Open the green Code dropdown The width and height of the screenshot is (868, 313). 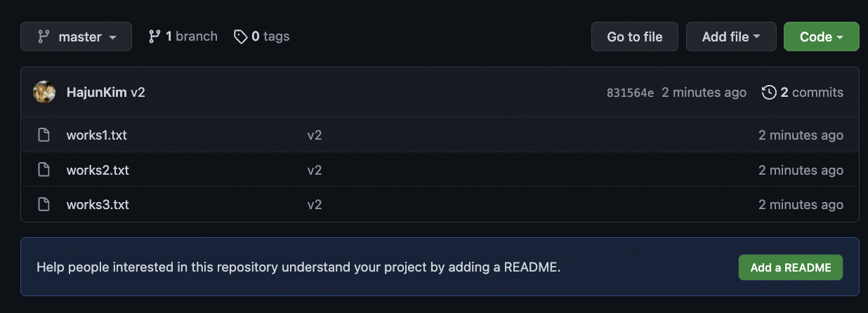coord(821,36)
